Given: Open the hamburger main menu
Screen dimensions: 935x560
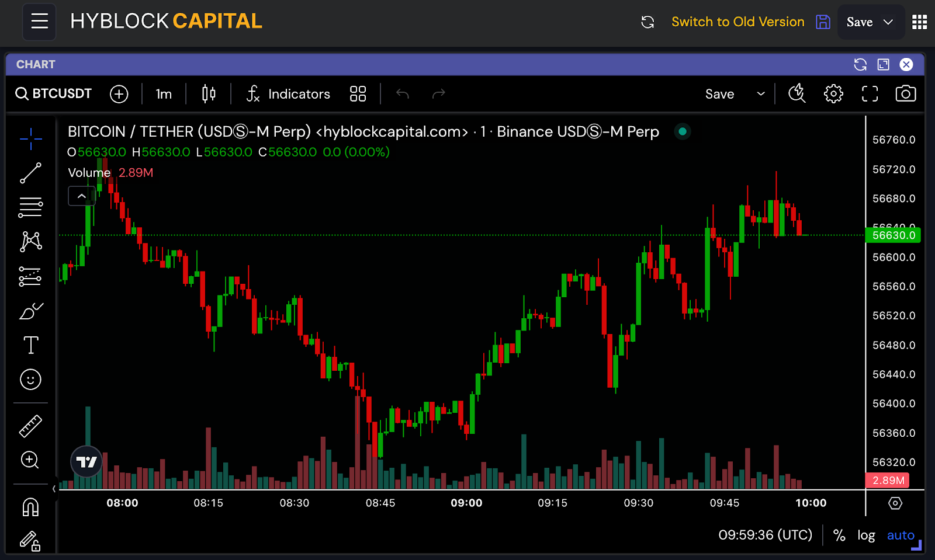Looking at the screenshot, I should point(39,22).
